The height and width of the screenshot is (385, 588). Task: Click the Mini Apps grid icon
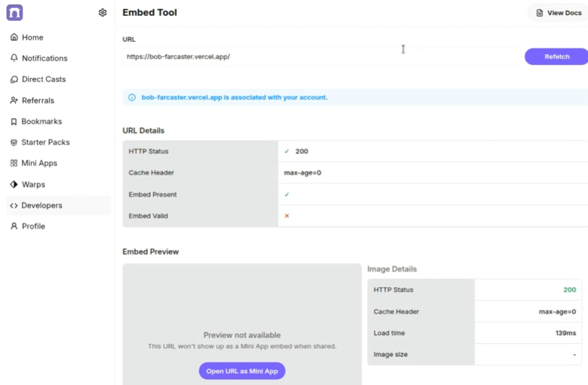pos(14,163)
